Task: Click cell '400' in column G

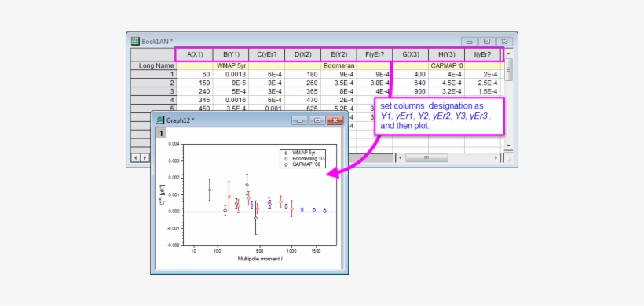Action: tap(411, 74)
